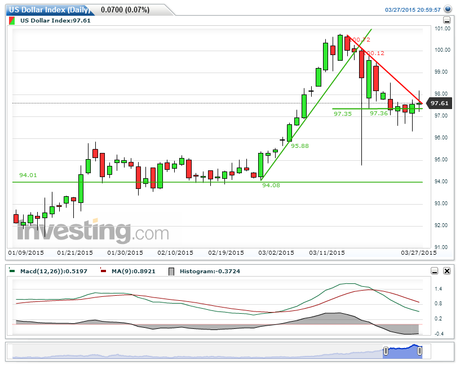Screen dimensions: 460x366
Task: Click the 03/27/2015 20:59:57 timestamp
Action: coord(413,10)
